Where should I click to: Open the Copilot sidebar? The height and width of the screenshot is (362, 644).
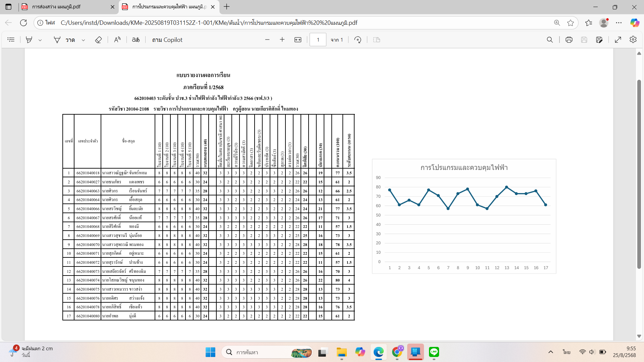635,23
